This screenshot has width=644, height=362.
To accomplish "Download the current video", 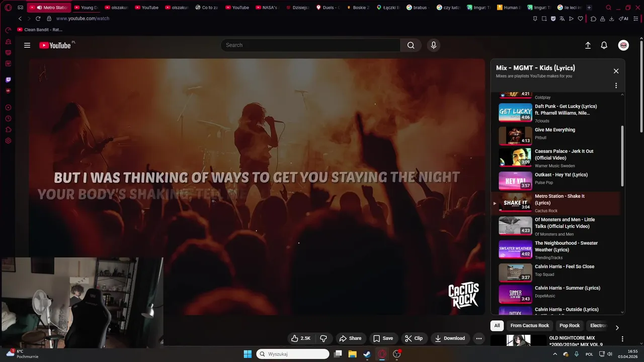I will (450, 338).
